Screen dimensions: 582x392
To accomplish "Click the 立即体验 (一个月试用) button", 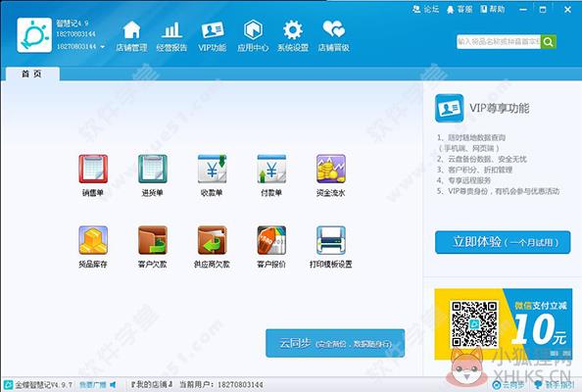I will [503, 242].
